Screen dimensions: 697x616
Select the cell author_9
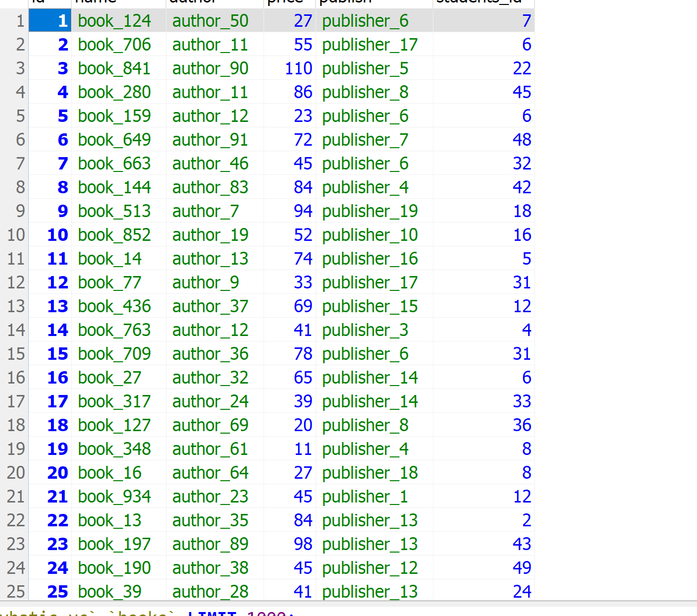[x=214, y=282]
